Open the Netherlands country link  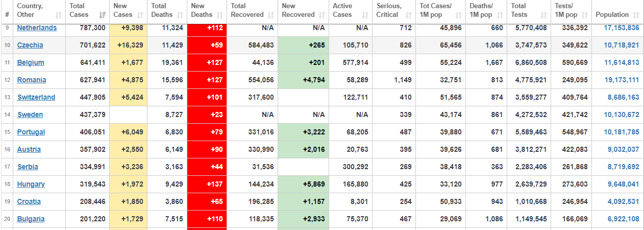coord(37,28)
